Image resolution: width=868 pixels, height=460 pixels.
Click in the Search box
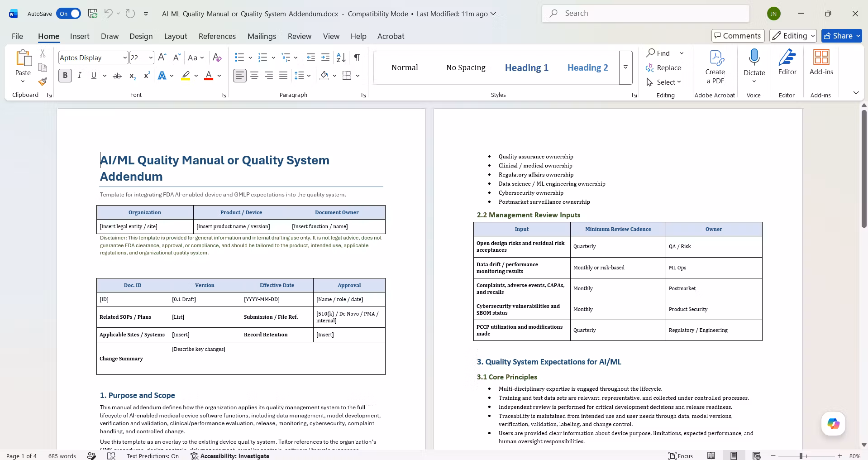[x=646, y=14]
